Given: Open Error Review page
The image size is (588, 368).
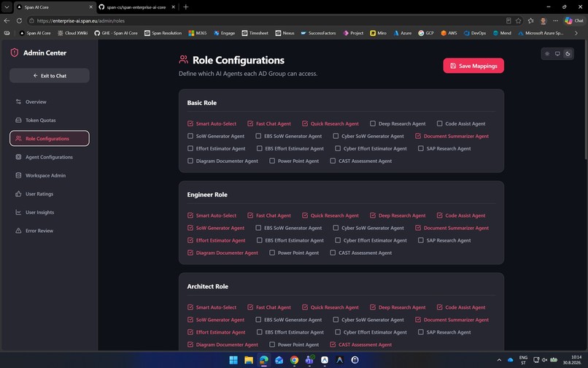Looking at the screenshot, I should (x=50, y=231).
